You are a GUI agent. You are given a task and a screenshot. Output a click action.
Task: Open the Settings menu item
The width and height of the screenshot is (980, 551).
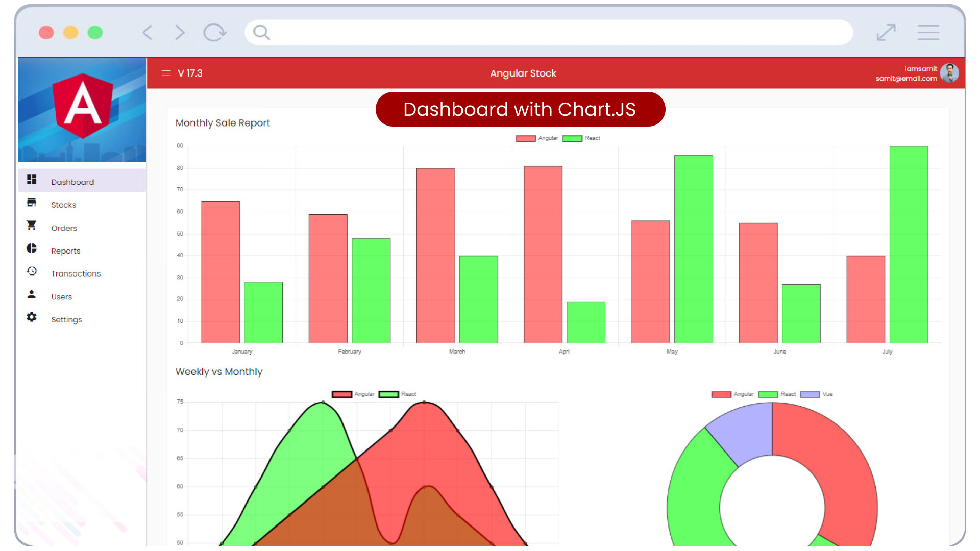click(x=82, y=319)
